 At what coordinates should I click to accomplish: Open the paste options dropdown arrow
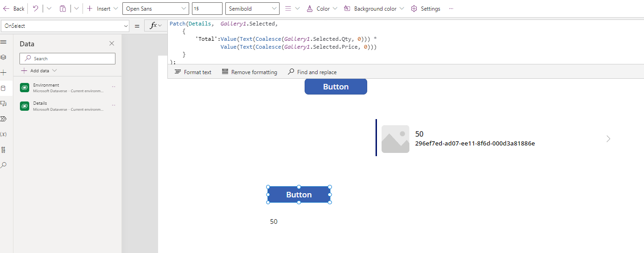(76, 8)
